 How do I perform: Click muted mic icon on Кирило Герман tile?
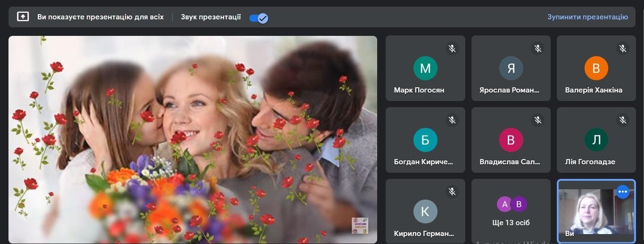tap(452, 191)
